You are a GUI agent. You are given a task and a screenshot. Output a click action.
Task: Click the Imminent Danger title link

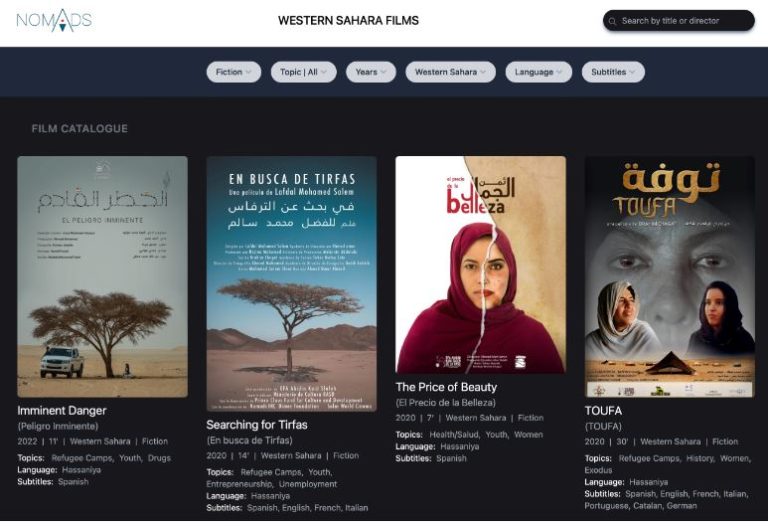[62, 411]
